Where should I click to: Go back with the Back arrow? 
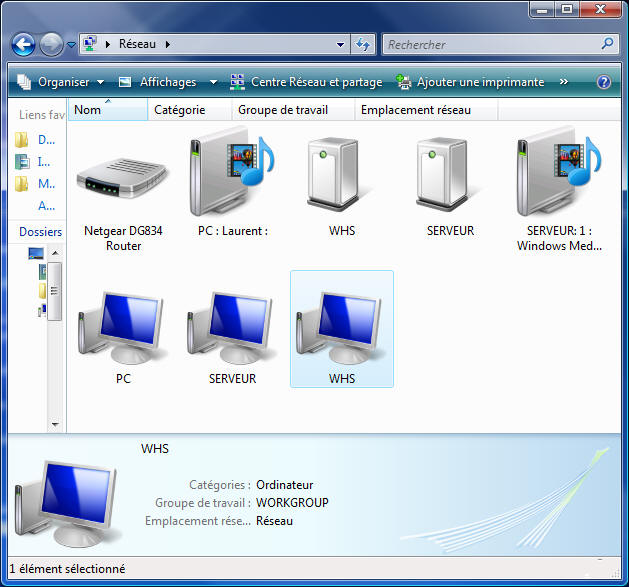(x=24, y=44)
